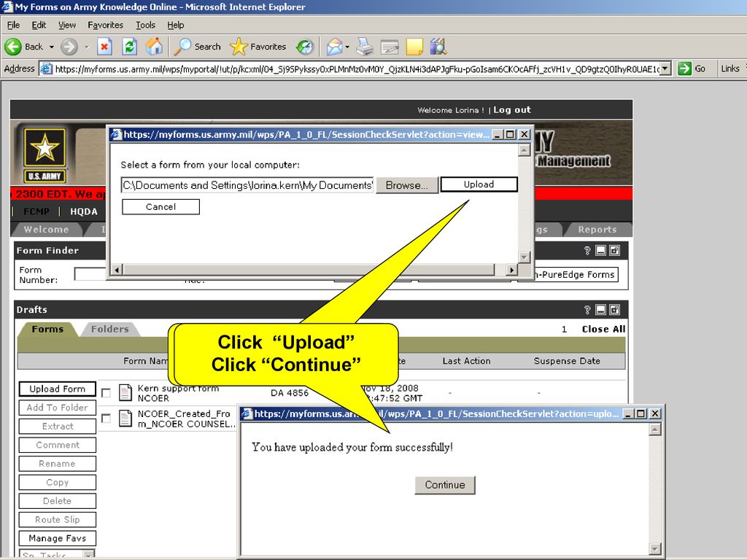Screen dimensions: 747x560
Task: Open the Edit menu
Action: click(x=39, y=25)
